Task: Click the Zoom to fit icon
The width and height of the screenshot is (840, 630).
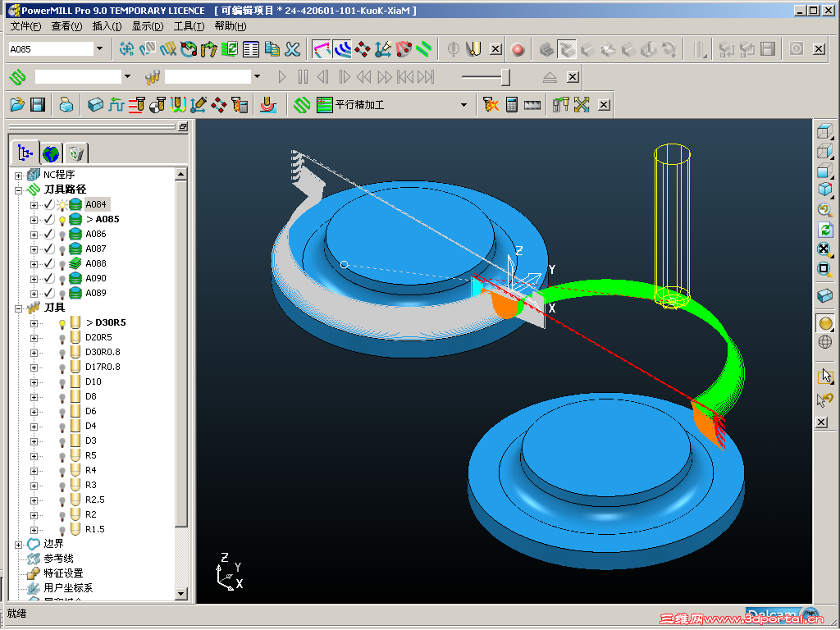Action: pyautogui.click(x=825, y=249)
